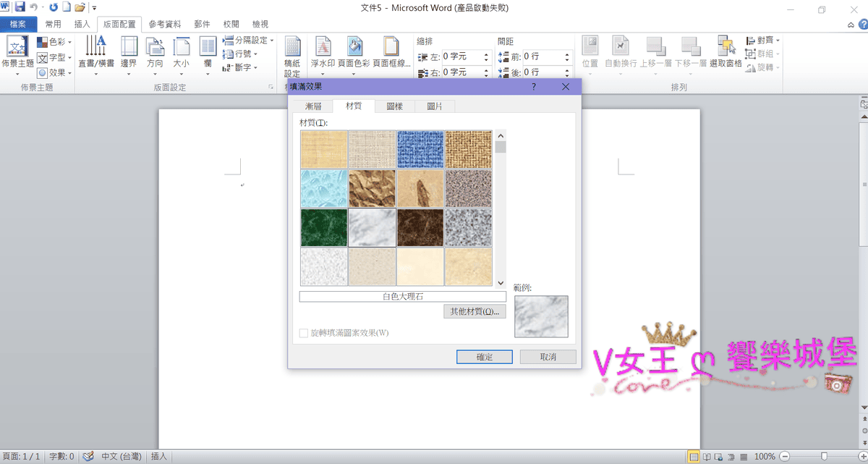868x464 pixels.
Task: Choose the blue denim texture swatch
Action: click(x=420, y=149)
